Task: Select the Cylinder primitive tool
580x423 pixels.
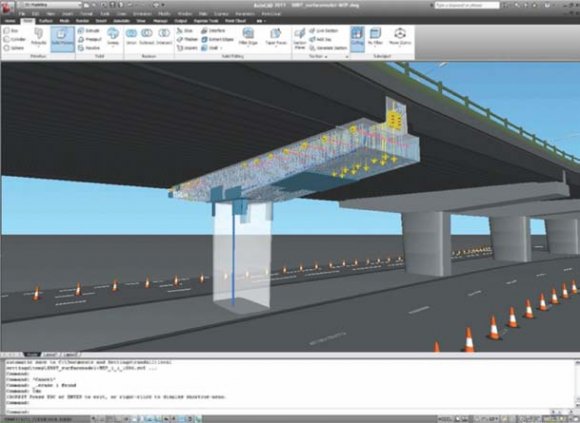Action: pos(15,39)
